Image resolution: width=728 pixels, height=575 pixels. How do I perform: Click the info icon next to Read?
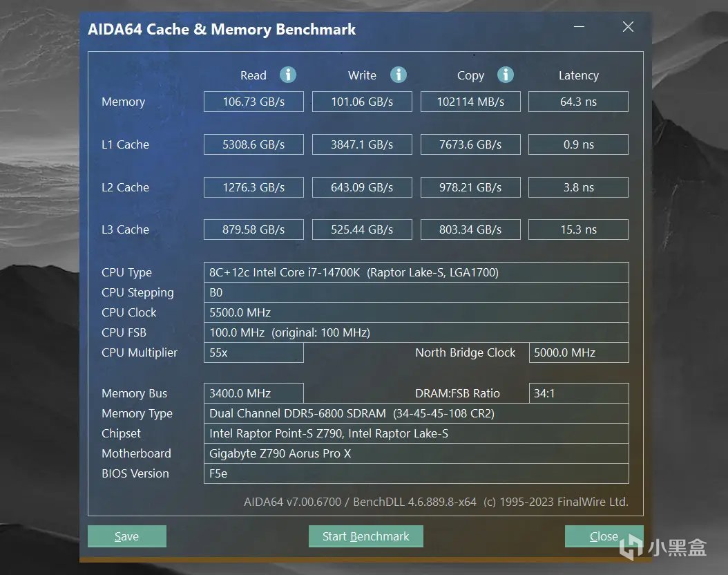[x=288, y=75]
